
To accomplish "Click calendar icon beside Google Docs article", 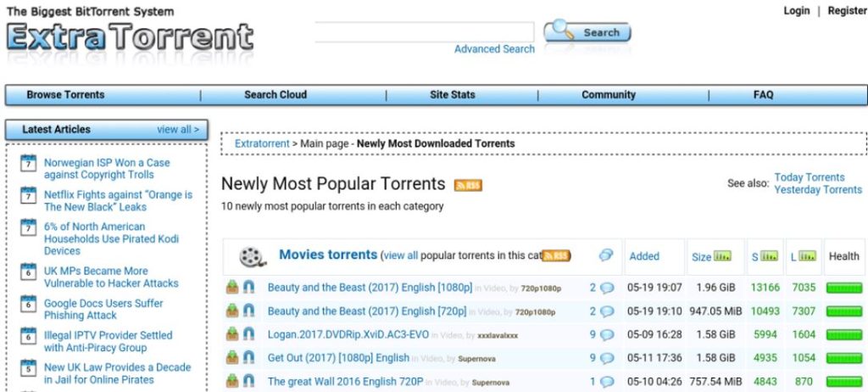I will (x=28, y=303).
